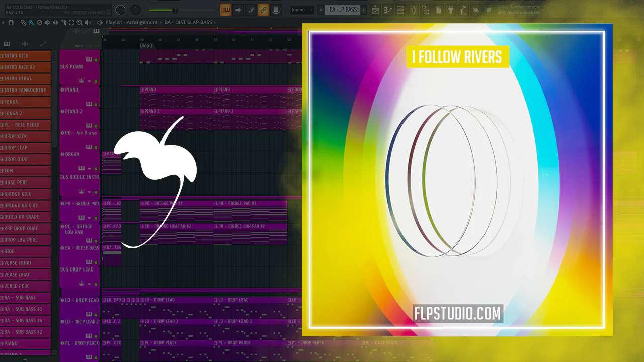
Task: Select the BA - SUB BASS #3 pattern
Action: coord(25,309)
